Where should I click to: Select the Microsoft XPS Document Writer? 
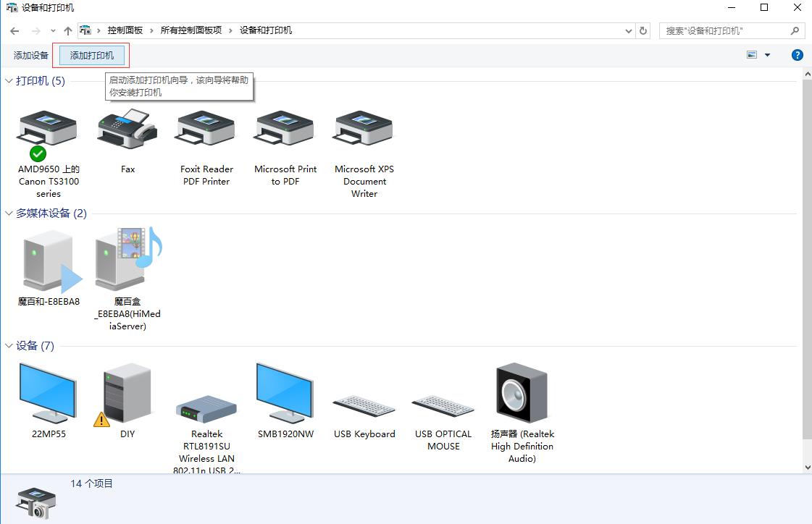pyautogui.click(x=363, y=130)
